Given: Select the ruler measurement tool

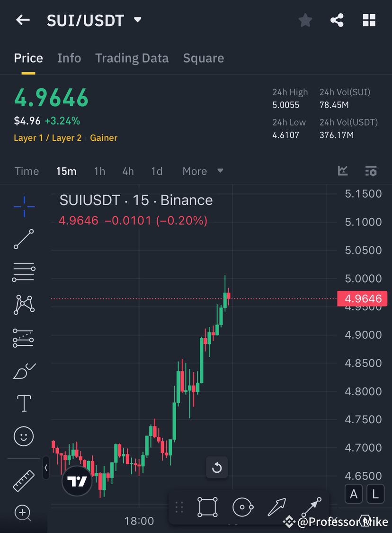Looking at the screenshot, I should pos(24,480).
